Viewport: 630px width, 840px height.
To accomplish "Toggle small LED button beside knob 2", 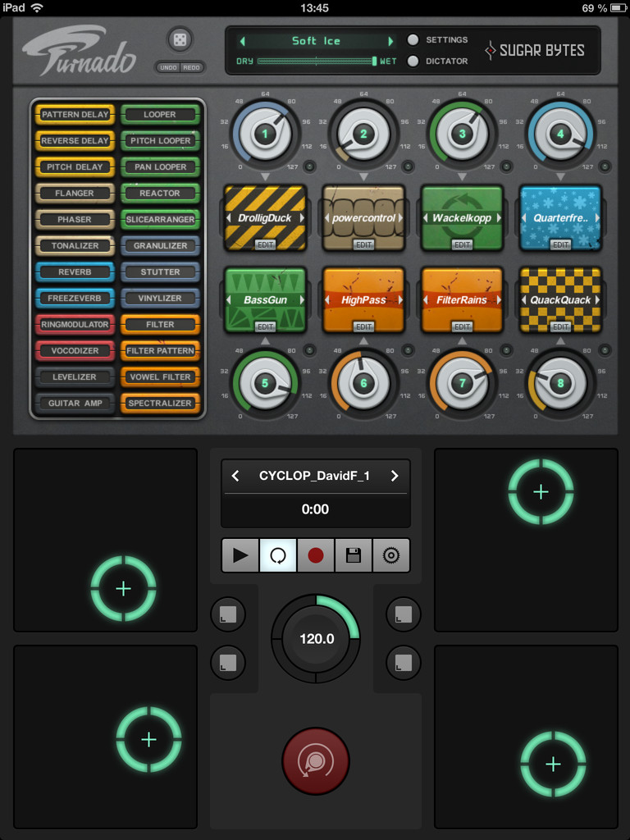I will click(x=409, y=167).
